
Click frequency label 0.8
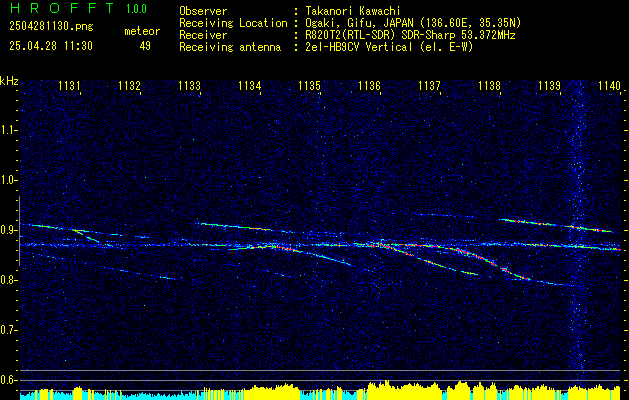pyautogui.click(x=8, y=280)
